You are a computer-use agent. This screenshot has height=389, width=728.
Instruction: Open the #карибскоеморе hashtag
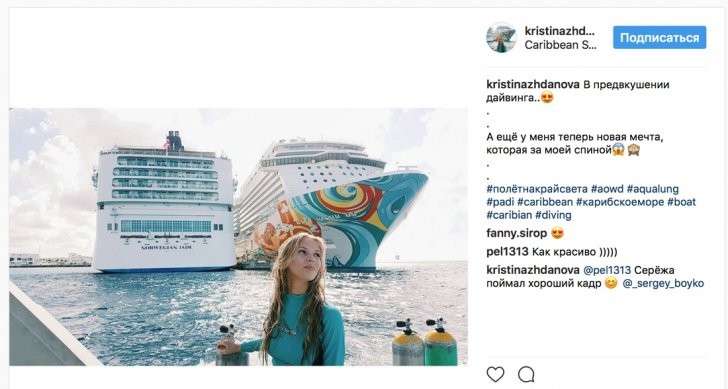620,202
